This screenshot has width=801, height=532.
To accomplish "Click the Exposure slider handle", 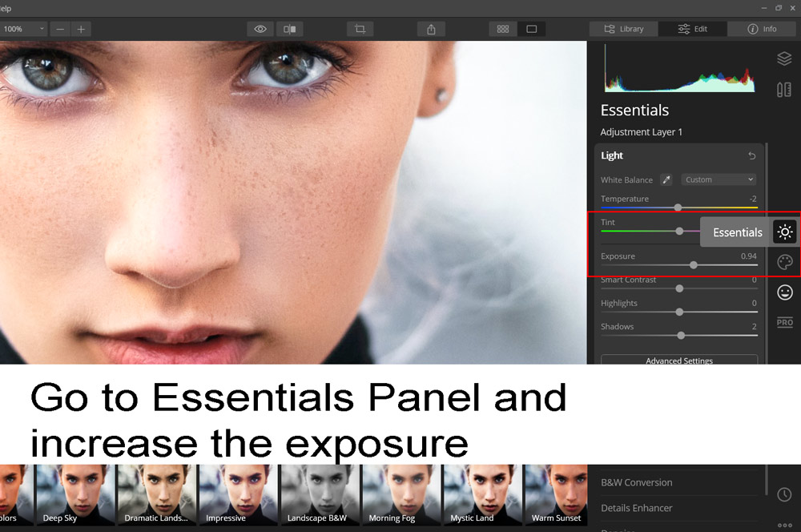I will tap(693, 264).
